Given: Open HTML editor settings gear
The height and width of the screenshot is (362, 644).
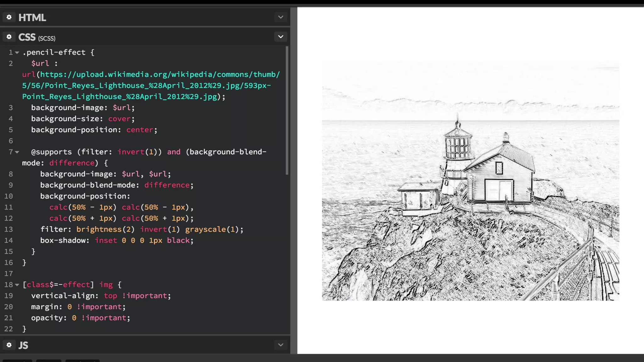Looking at the screenshot, I should [x=9, y=17].
